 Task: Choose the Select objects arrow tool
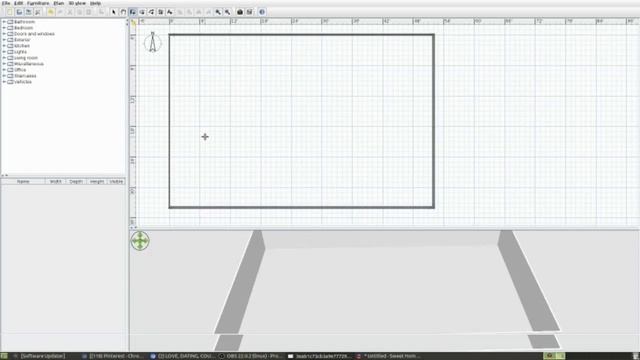click(114, 12)
